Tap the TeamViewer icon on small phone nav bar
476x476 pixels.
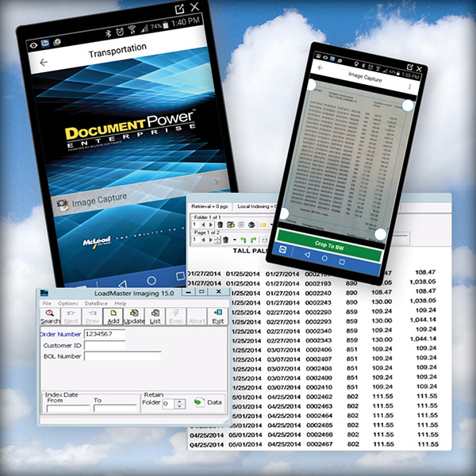[x=282, y=249]
